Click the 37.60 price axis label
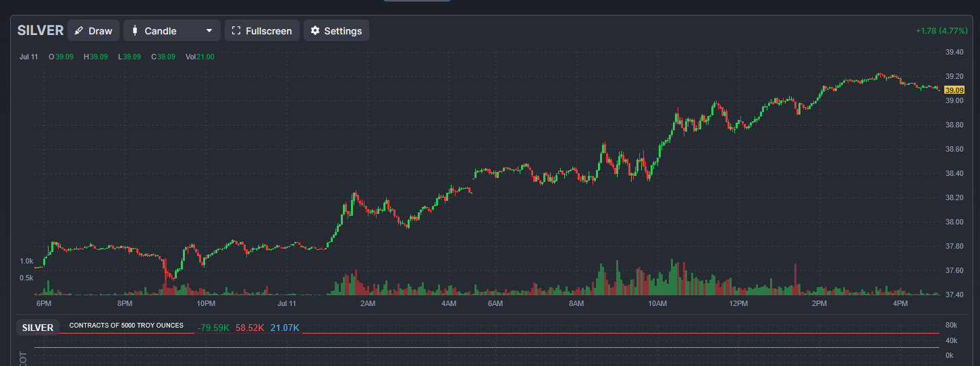The height and width of the screenshot is (366, 980). (954, 271)
